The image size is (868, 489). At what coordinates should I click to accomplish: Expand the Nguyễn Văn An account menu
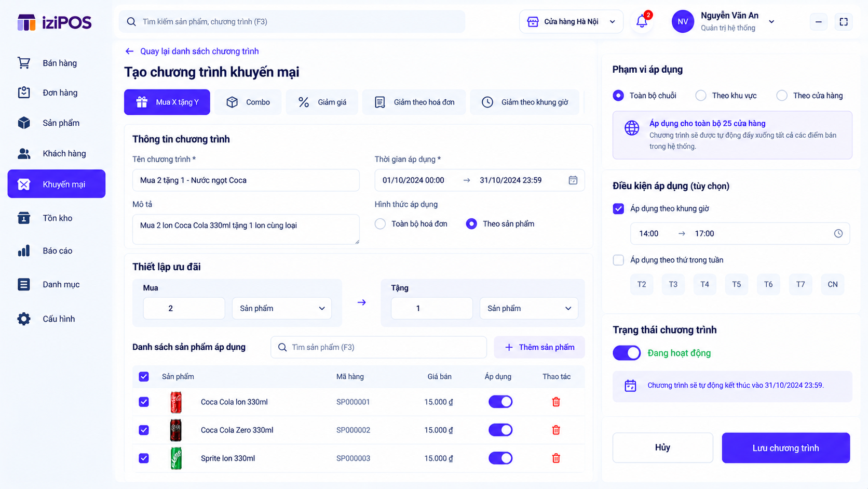click(772, 22)
